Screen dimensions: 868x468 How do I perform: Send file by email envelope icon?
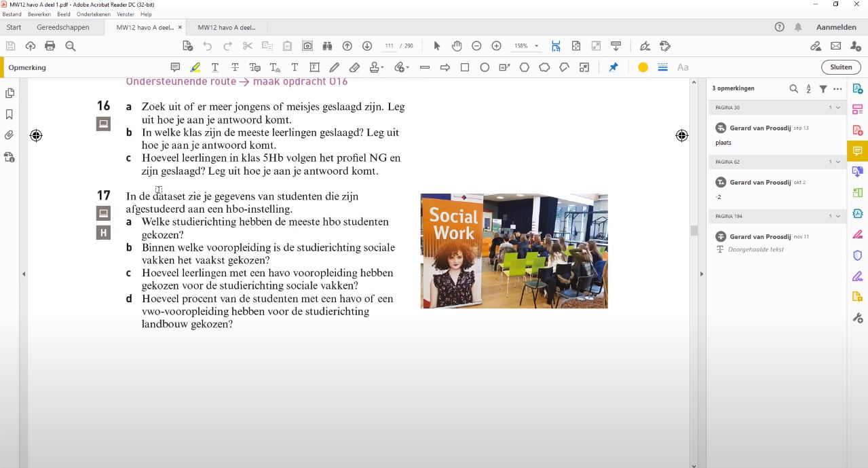click(835, 46)
